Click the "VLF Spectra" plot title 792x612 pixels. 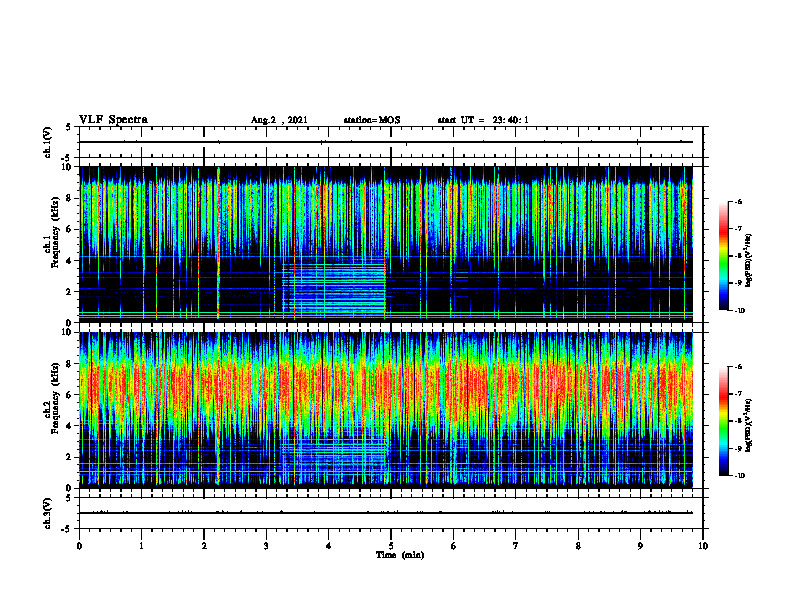[x=113, y=120]
